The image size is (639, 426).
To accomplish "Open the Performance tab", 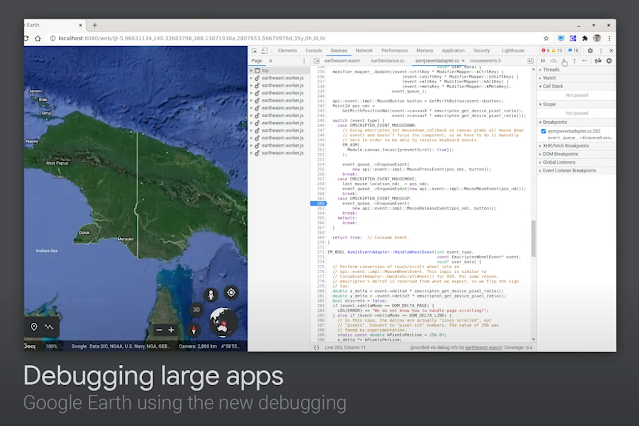I will (394, 51).
